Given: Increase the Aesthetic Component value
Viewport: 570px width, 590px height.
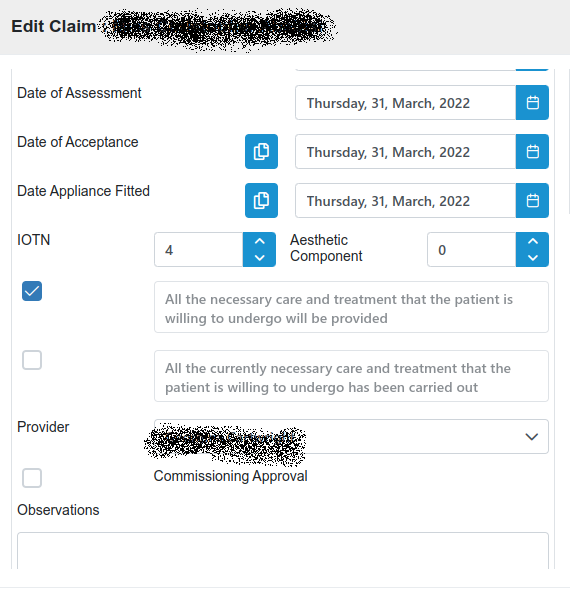Looking at the screenshot, I should coord(532,241).
